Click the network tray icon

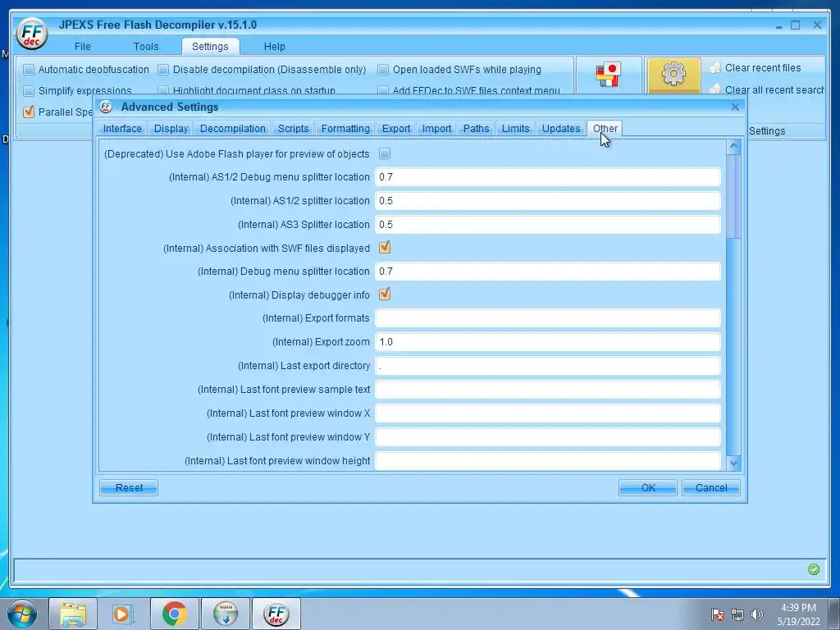(x=737, y=614)
